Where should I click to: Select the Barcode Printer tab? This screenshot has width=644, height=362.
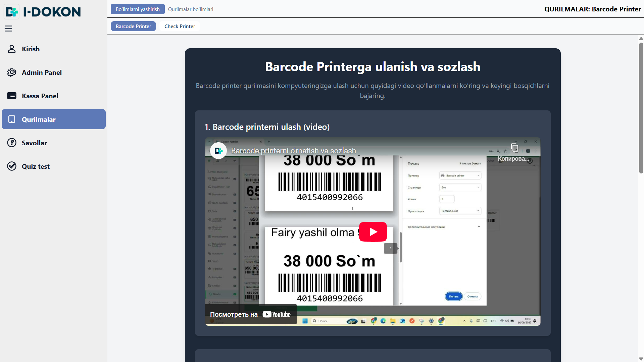point(133,27)
